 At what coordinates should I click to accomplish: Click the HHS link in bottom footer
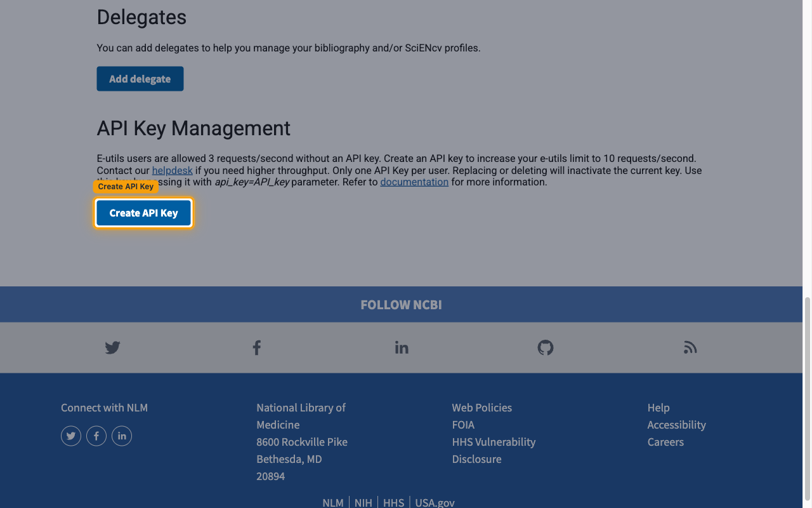click(394, 502)
